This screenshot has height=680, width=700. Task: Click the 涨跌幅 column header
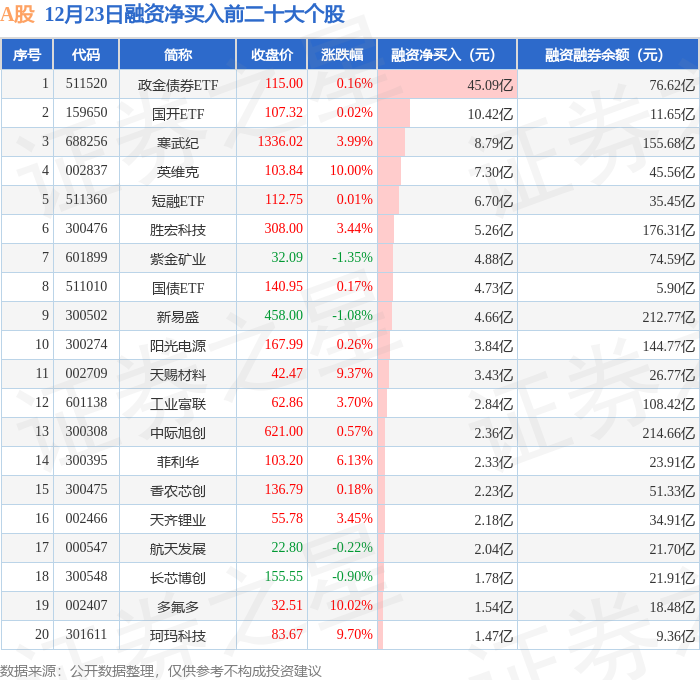[342, 54]
